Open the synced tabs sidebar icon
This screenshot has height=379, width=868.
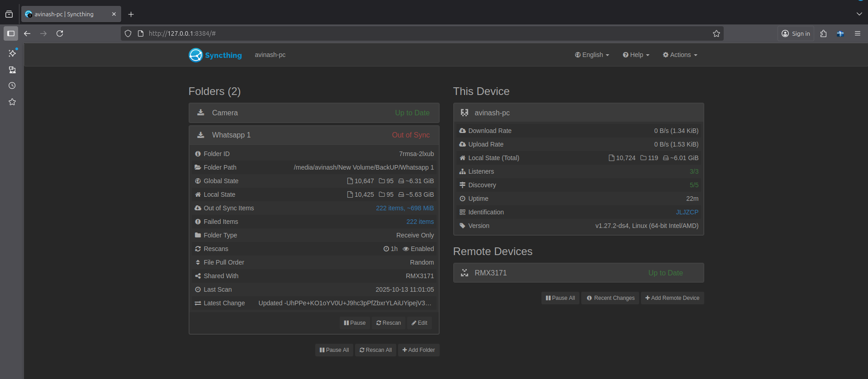pos(12,70)
